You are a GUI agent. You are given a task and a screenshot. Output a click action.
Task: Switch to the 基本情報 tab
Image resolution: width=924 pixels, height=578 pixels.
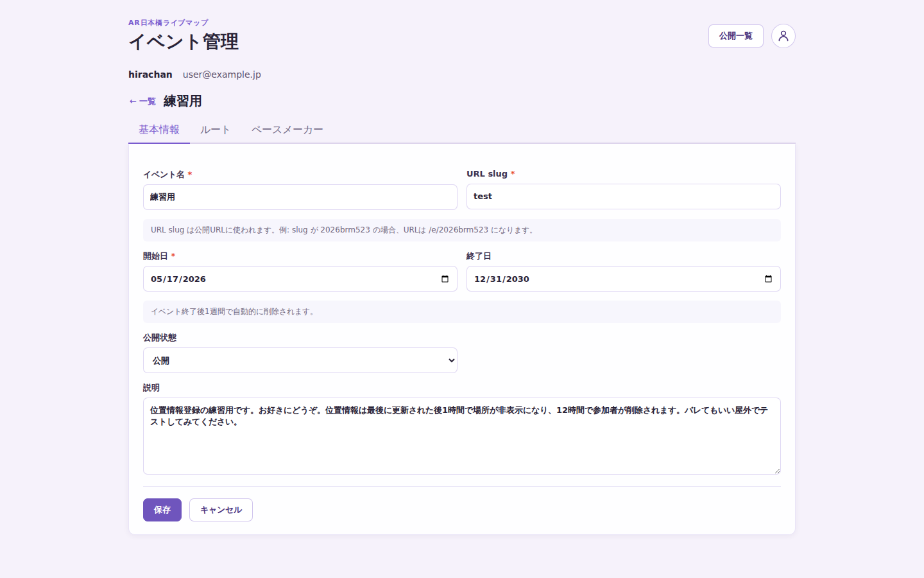tap(159, 130)
